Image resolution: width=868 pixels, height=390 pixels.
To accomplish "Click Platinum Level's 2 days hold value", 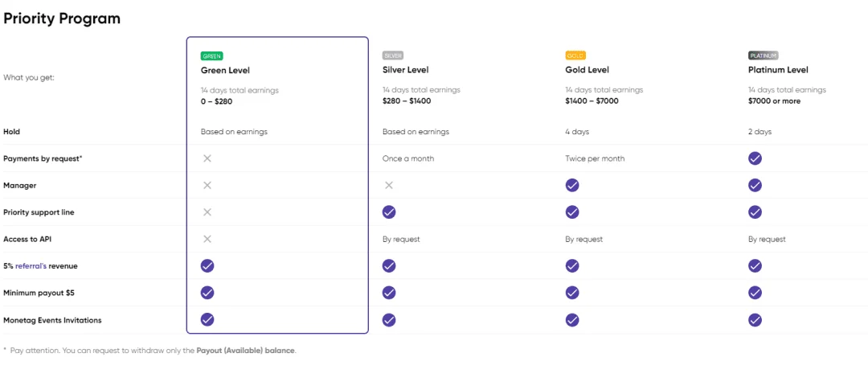I will (x=760, y=132).
